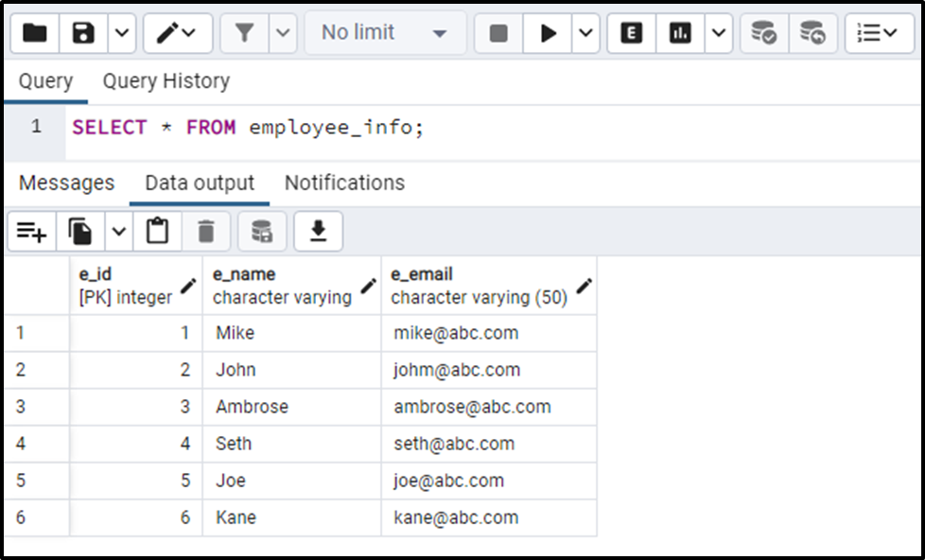Image resolution: width=925 pixels, height=560 pixels.
Task: Select the e_email column header
Action: 489,286
